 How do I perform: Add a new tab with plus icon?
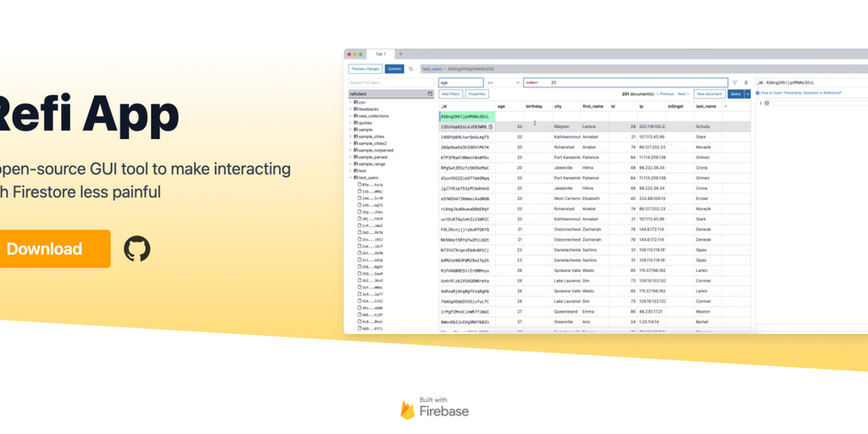tap(400, 54)
